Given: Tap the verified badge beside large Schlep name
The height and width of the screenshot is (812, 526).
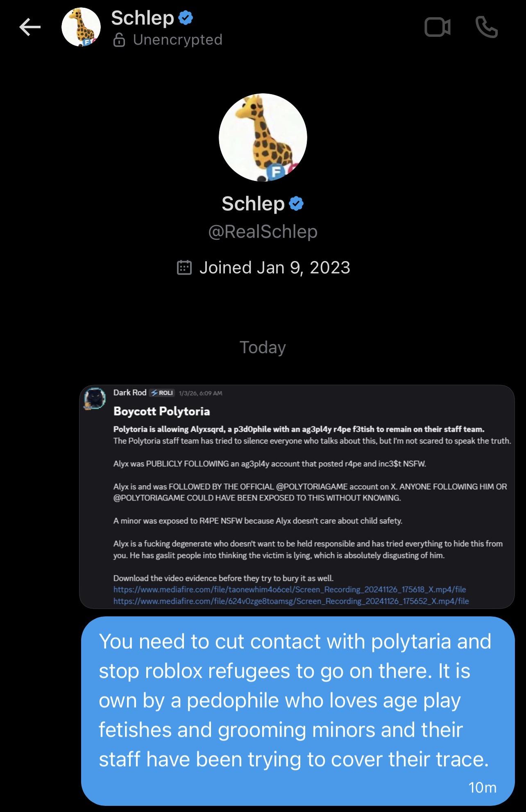Looking at the screenshot, I should coord(296,203).
